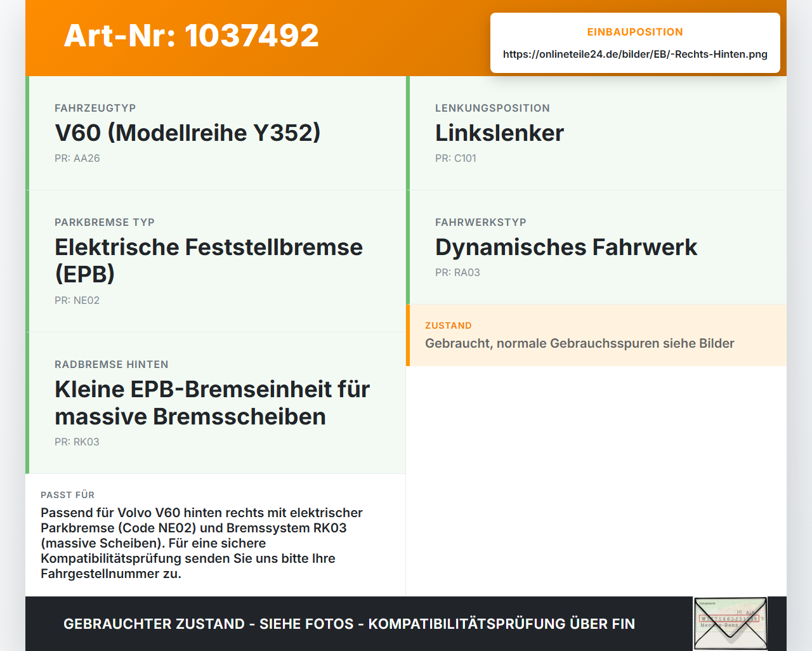812x651 pixels.
Task: Select the PR: RA03 code
Action: [457, 272]
